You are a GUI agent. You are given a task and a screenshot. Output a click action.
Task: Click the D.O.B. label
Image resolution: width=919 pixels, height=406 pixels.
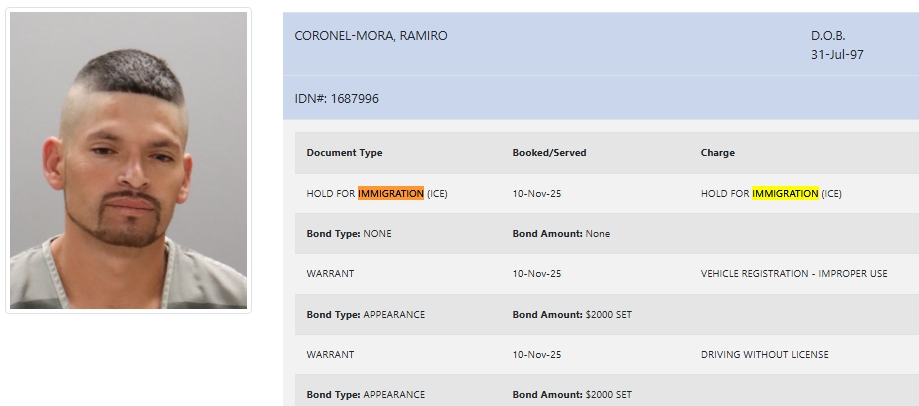[x=828, y=36]
